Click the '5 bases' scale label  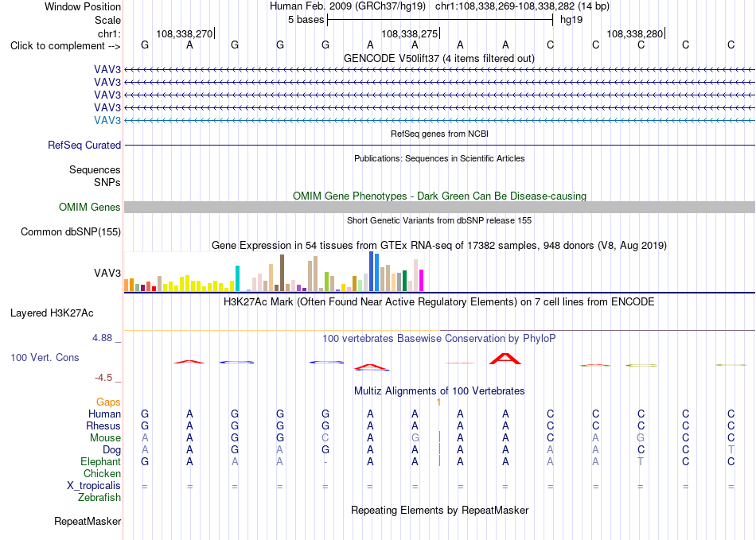click(x=306, y=20)
